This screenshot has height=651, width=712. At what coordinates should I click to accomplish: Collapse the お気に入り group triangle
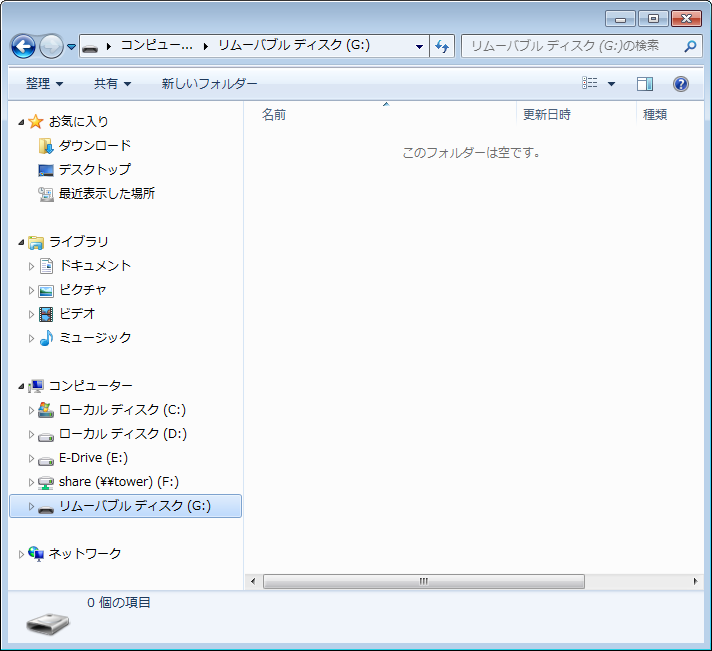coord(21,122)
